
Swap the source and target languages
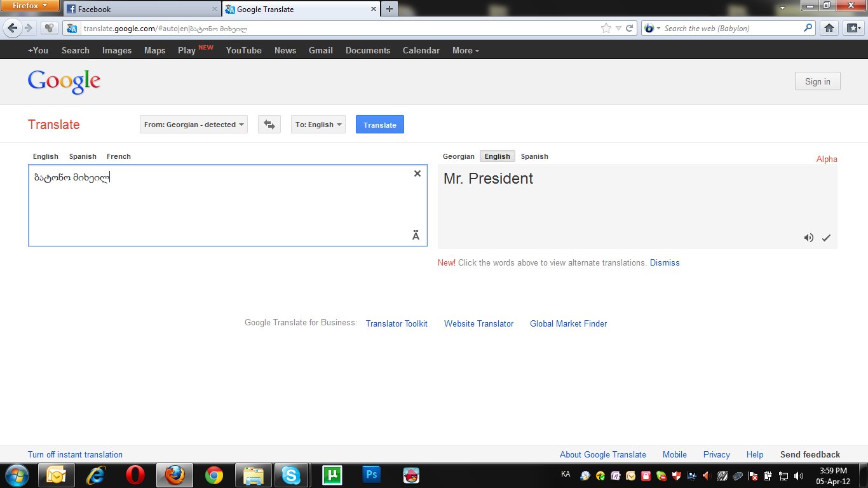[x=269, y=125]
